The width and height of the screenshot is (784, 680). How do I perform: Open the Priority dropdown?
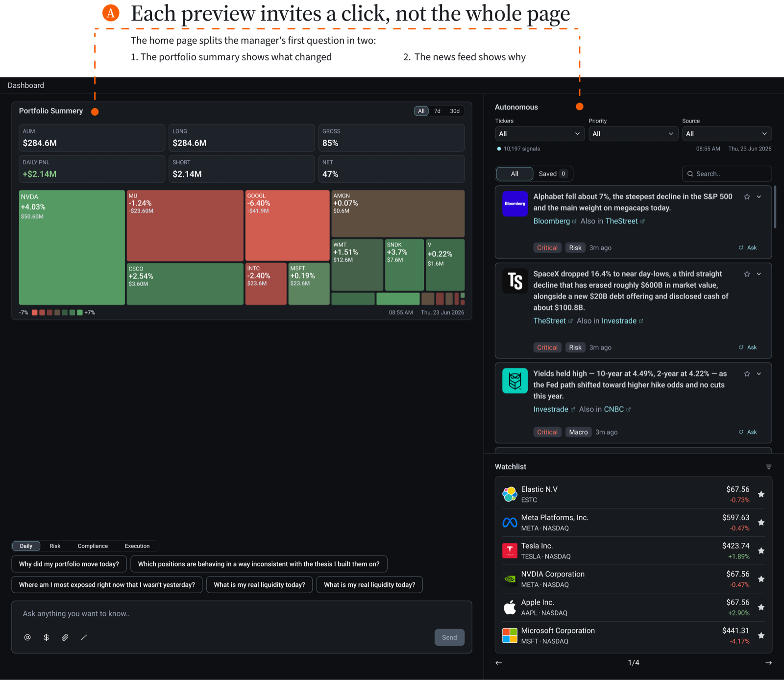tap(633, 134)
